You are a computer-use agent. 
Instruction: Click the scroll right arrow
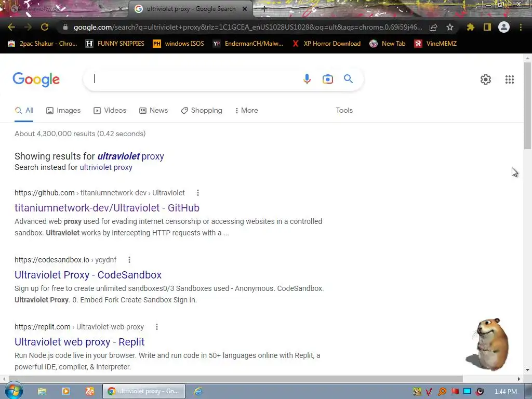pyautogui.click(x=519, y=379)
